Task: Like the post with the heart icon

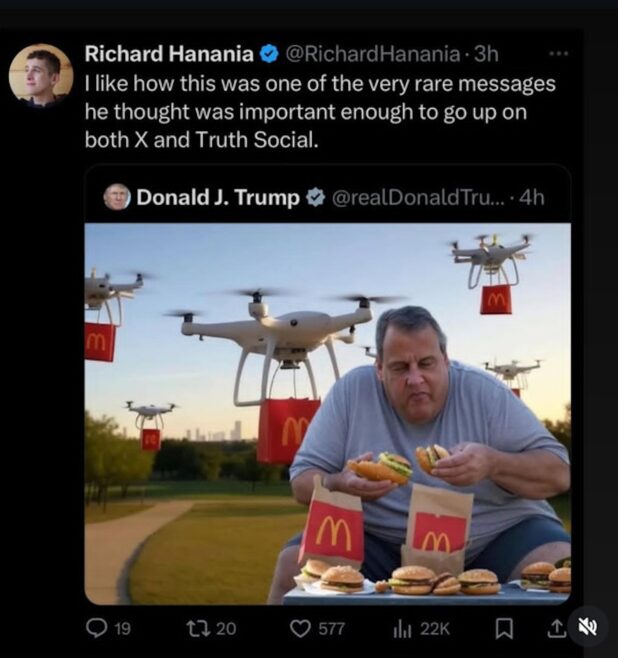Action: pyautogui.click(x=300, y=628)
